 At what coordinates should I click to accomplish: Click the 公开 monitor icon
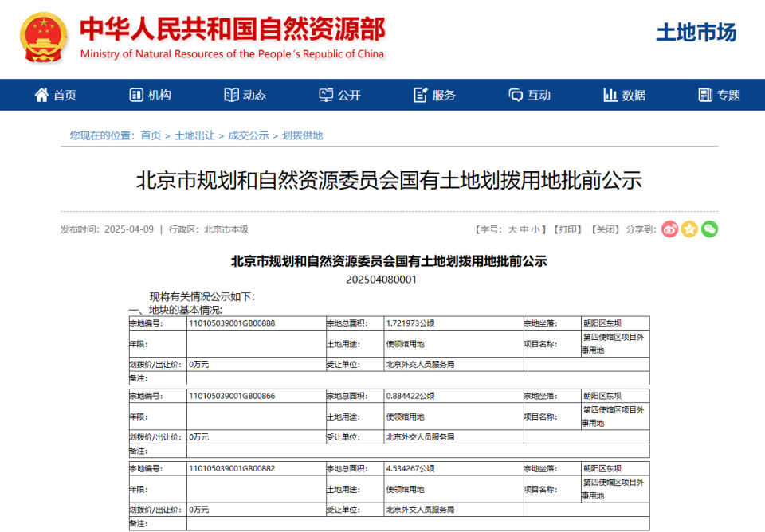(x=326, y=95)
